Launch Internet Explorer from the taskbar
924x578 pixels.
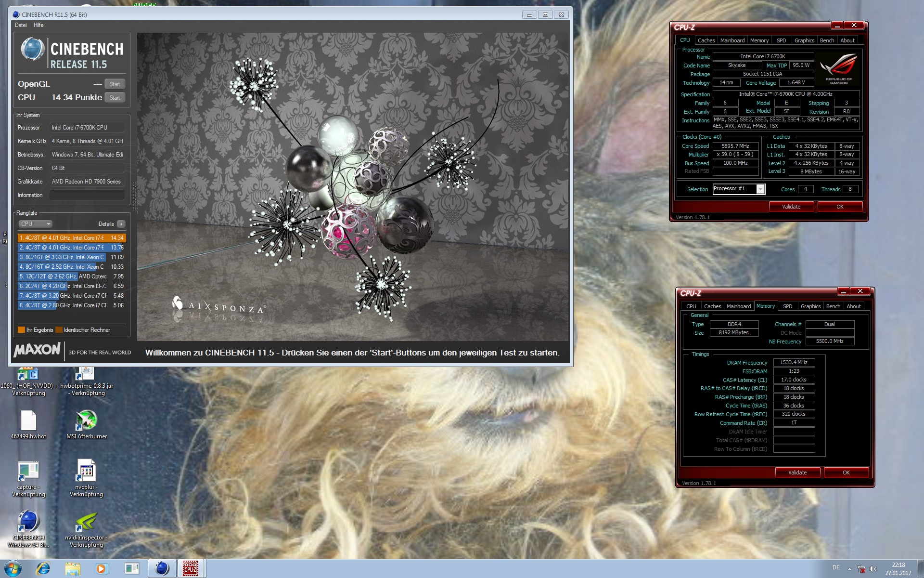[43, 569]
